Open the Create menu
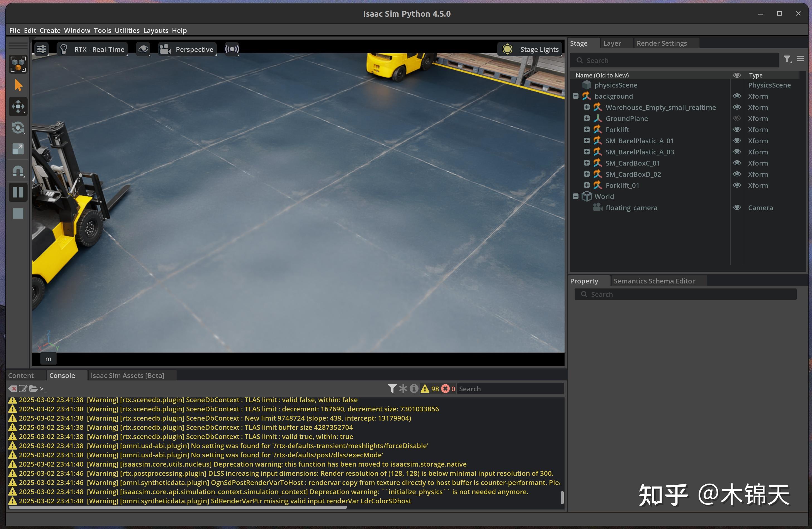This screenshot has width=812, height=529. pos(50,30)
